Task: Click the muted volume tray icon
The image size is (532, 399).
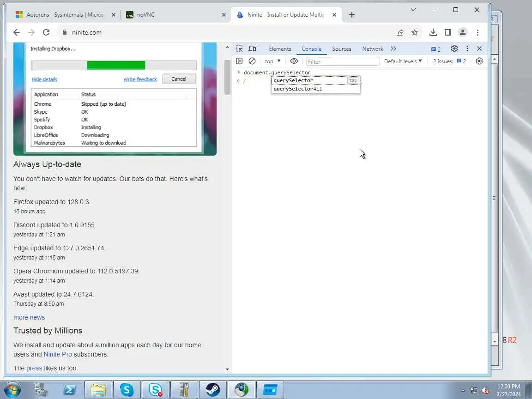Action: (485, 390)
